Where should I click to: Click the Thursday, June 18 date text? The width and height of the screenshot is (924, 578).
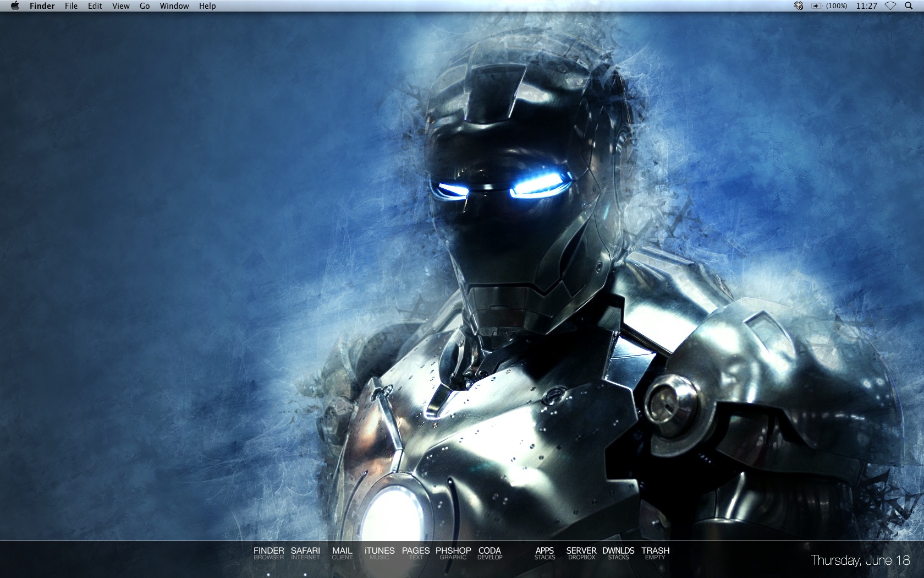click(x=860, y=560)
